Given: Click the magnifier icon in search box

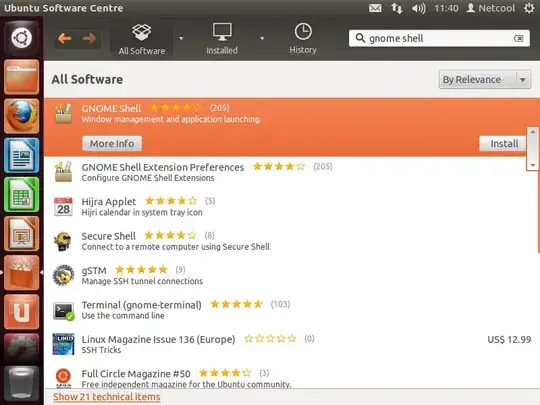Looking at the screenshot, I should [360, 38].
